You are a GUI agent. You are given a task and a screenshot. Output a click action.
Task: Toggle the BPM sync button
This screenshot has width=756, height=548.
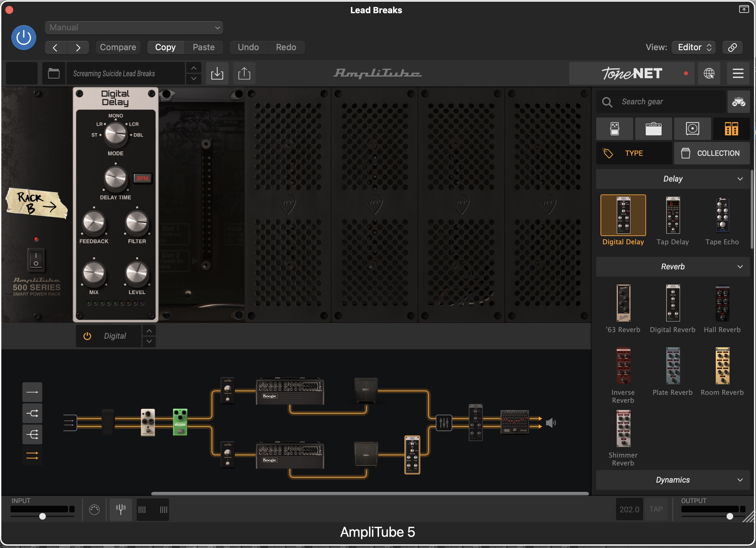[142, 178]
